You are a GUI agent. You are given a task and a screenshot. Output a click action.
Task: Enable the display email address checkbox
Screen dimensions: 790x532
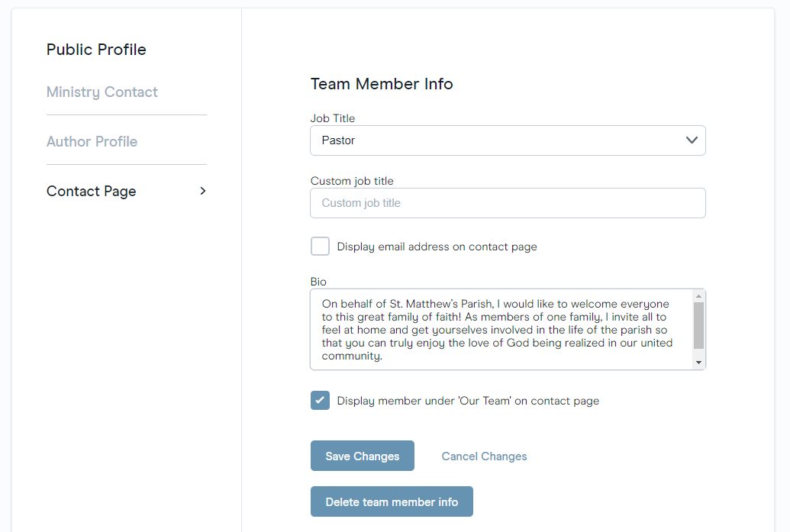coord(320,247)
